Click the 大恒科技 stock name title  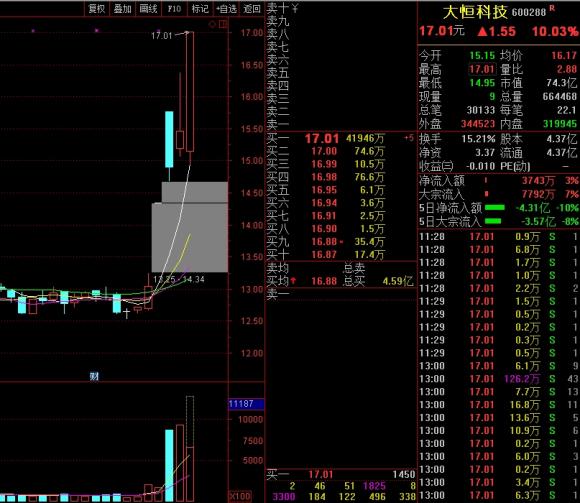click(475, 12)
